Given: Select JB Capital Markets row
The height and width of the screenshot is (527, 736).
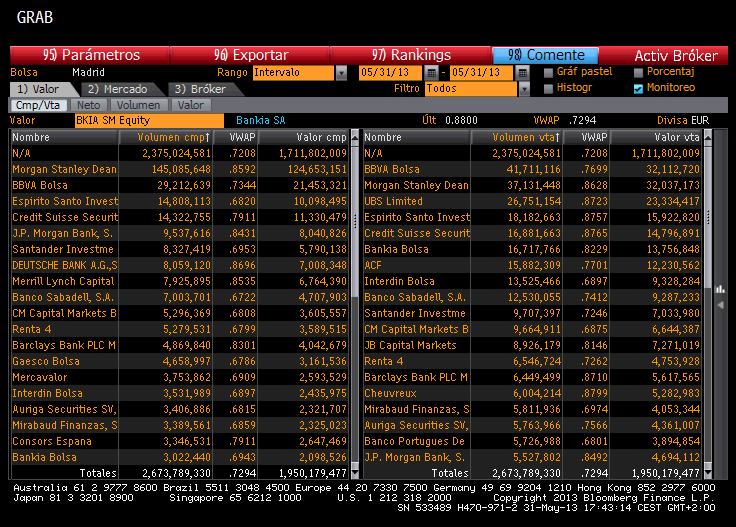Looking at the screenshot, I should point(532,345).
